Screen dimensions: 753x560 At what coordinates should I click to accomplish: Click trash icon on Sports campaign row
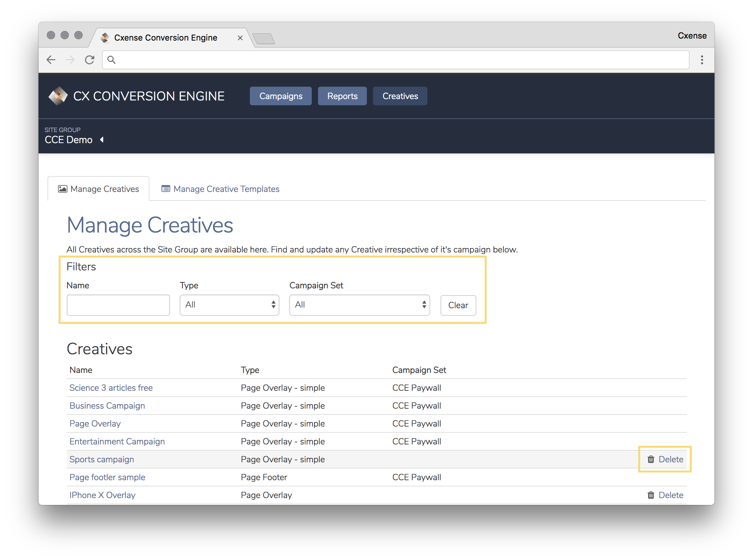[x=651, y=459]
